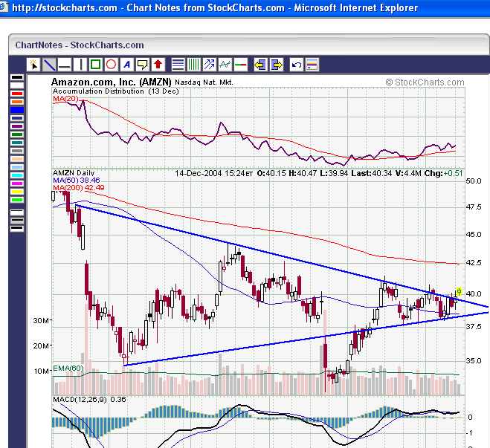490x448 pixels.
Task: Pick the green color swatch
Action: [x=17, y=134]
